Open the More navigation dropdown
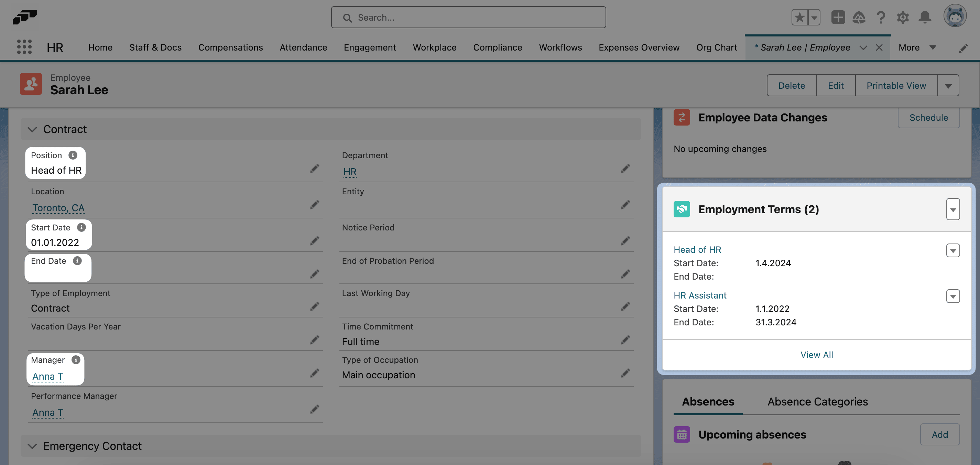Image resolution: width=980 pixels, height=465 pixels. click(x=917, y=47)
